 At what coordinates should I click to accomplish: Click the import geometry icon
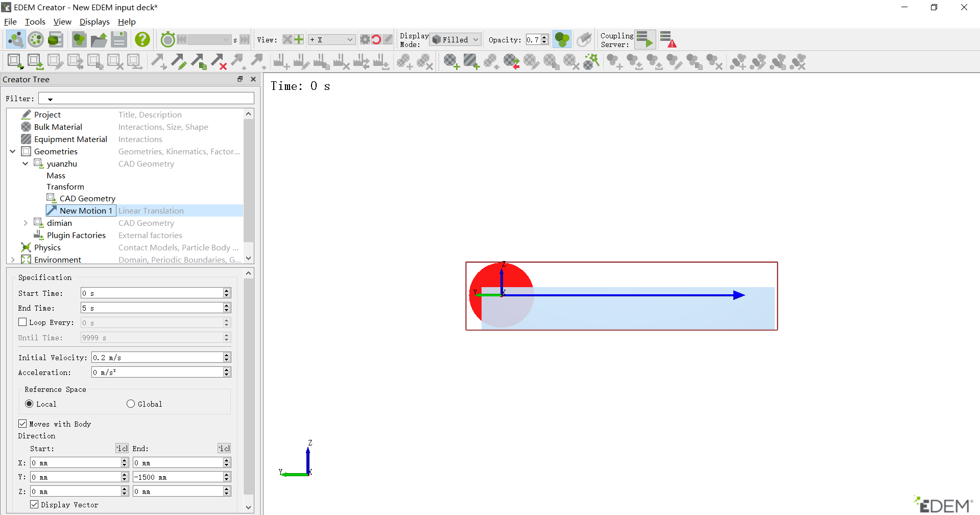point(35,62)
